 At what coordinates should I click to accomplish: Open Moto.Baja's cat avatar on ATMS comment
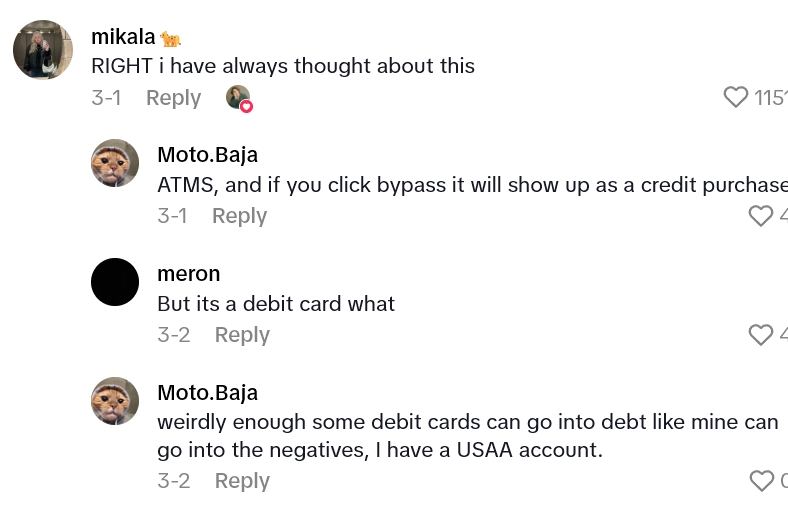click(x=115, y=163)
